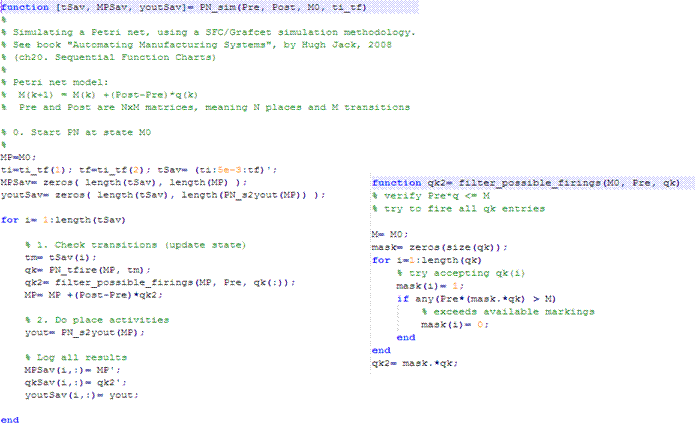
Task: Click the final 'end' keyword of PN_sim
Action: (x=10, y=419)
